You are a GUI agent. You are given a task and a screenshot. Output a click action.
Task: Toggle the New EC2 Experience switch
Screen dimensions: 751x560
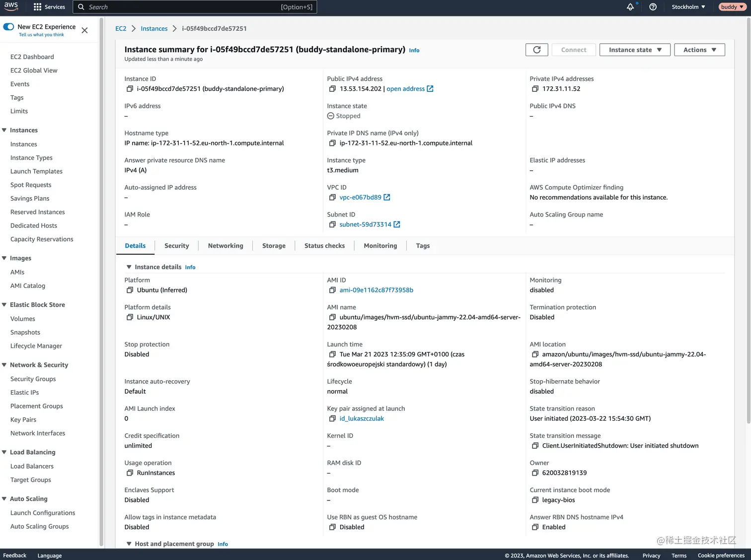(8, 27)
